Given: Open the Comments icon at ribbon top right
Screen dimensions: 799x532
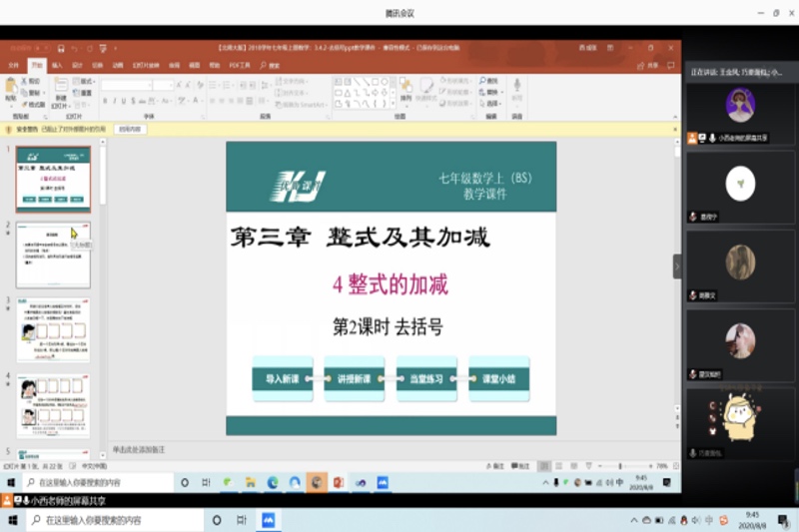Looking at the screenshot, I should tap(670, 66).
